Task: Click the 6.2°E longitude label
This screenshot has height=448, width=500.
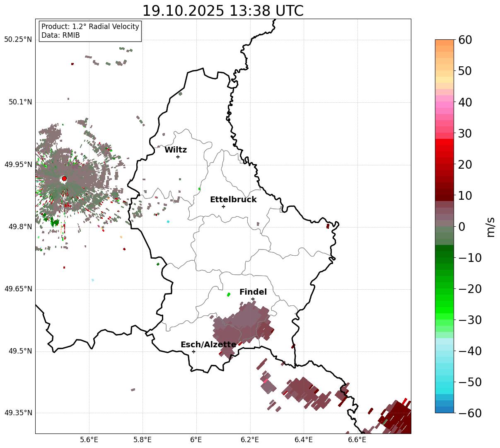Action: [250, 440]
